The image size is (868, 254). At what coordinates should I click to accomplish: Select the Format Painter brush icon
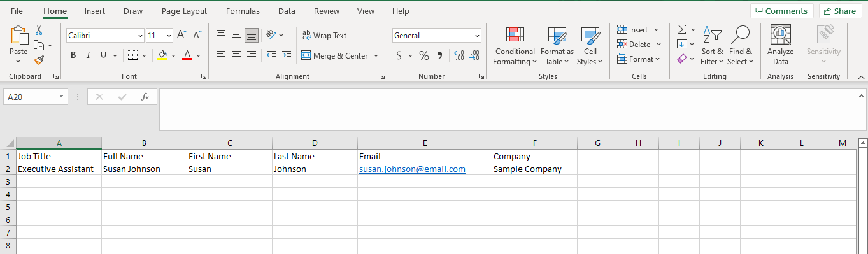39,60
